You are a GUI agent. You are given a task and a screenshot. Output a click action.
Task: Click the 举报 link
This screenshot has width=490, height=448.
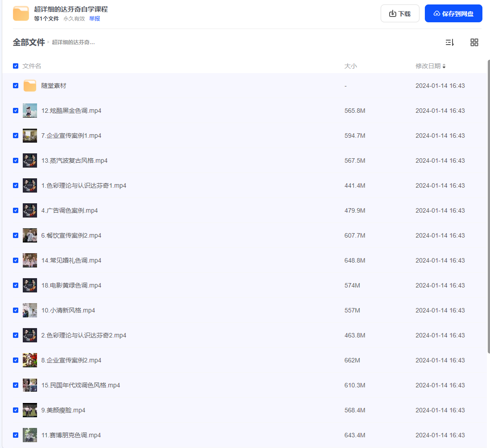[94, 19]
